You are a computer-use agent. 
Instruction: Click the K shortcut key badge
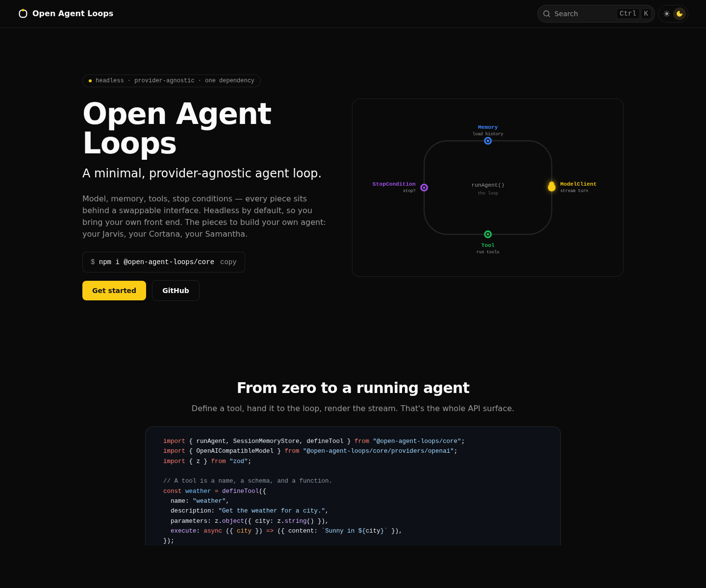646,14
